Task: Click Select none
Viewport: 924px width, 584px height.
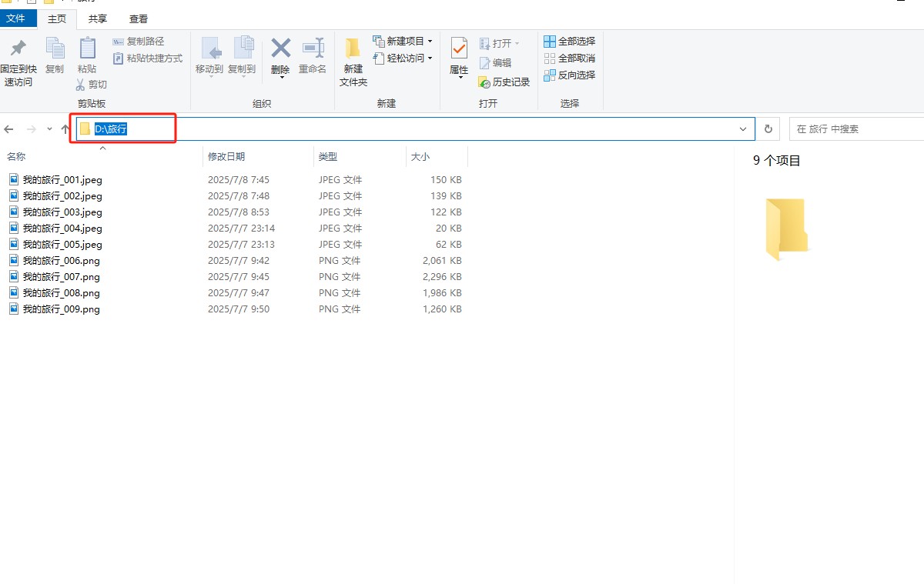Action: click(x=570, y=58)
